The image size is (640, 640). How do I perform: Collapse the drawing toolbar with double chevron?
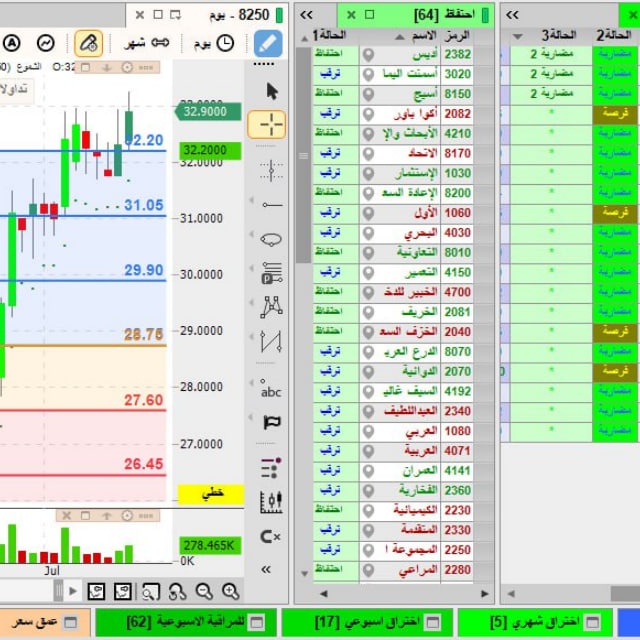(266, 569)
